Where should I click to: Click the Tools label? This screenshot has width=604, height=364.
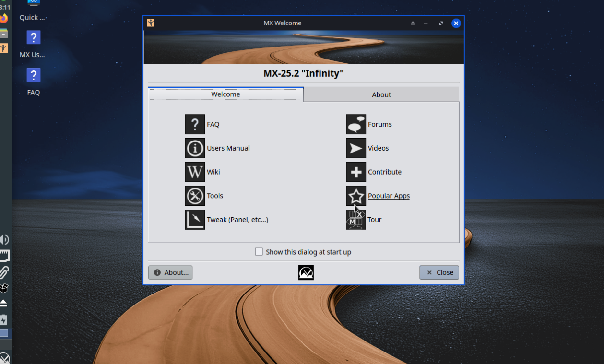pyautogui.click(x=215, y=196)
